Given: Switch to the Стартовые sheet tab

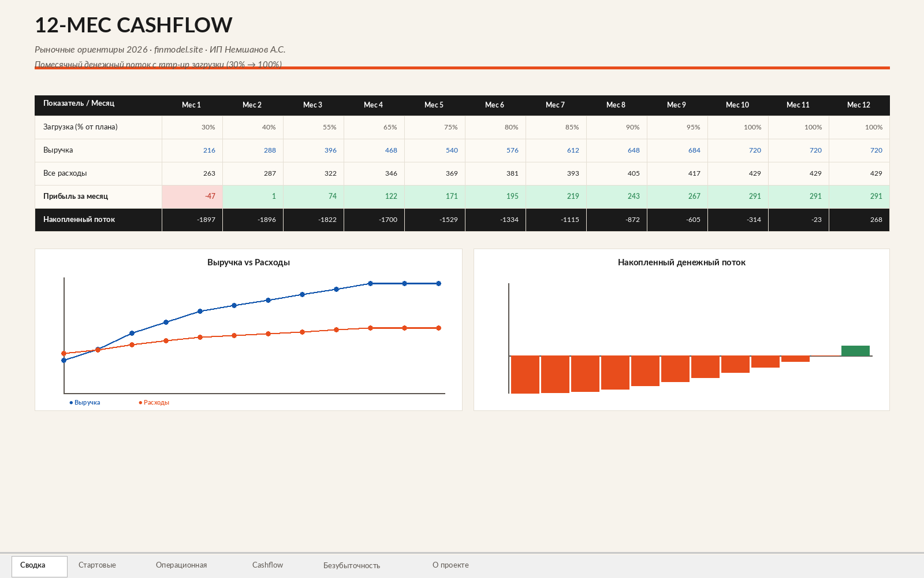Looking at the screenshot, I should [x=97, y=565].
